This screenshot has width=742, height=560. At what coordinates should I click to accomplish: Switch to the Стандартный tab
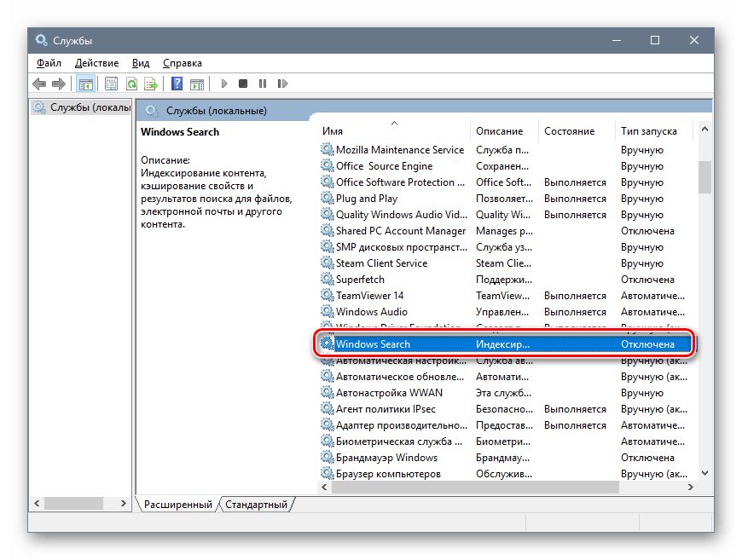[256, 505]
